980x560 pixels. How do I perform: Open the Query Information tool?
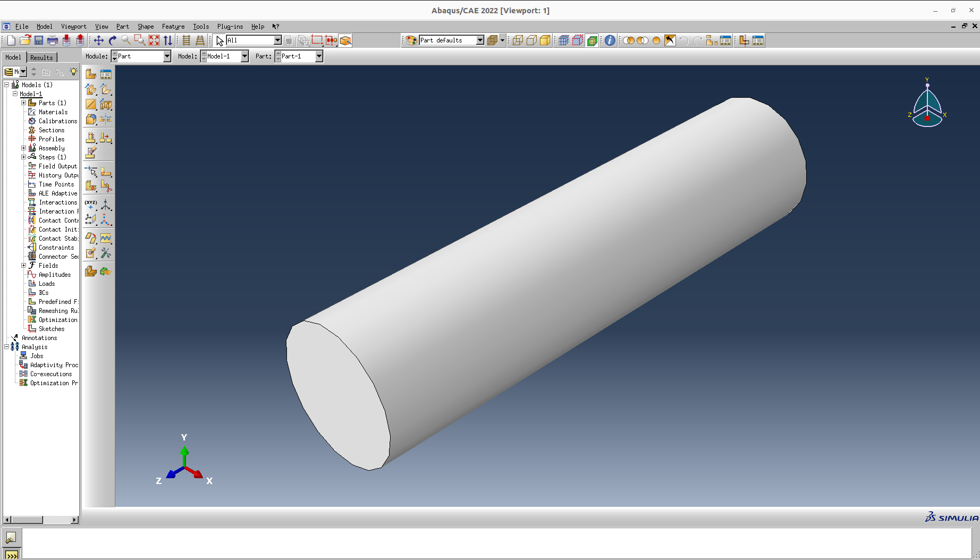(x=610, y=40)
